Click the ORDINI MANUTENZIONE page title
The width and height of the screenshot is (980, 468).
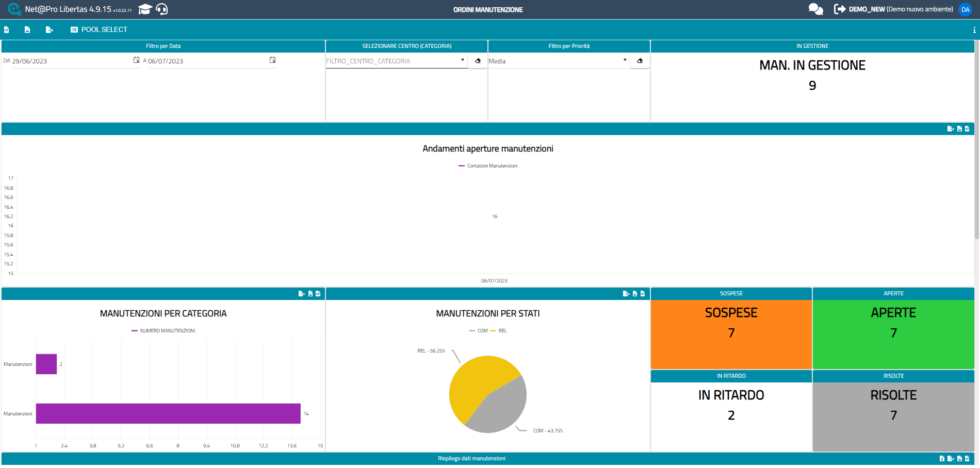click(488, 10)
